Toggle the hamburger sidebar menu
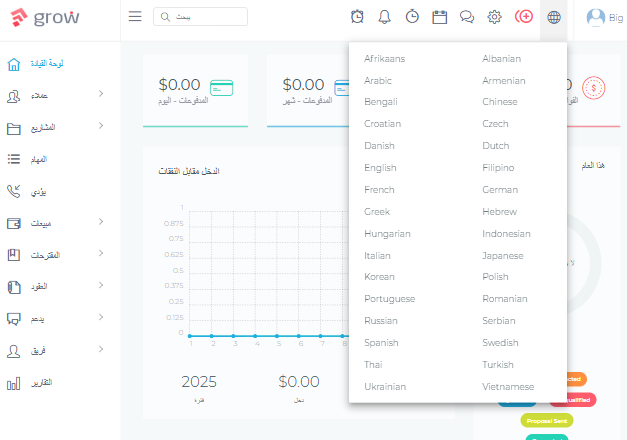The height and width of the screenshot is (440, 627). click(x=135, y=16)
